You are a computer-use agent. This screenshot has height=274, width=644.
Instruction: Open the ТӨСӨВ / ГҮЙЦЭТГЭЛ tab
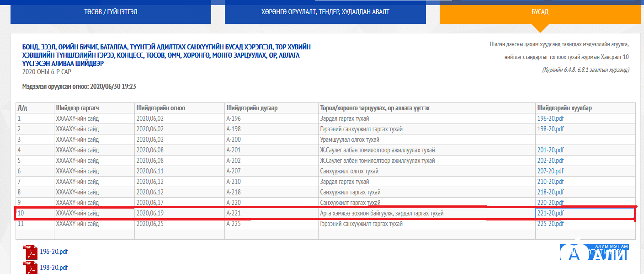(111, 12)
